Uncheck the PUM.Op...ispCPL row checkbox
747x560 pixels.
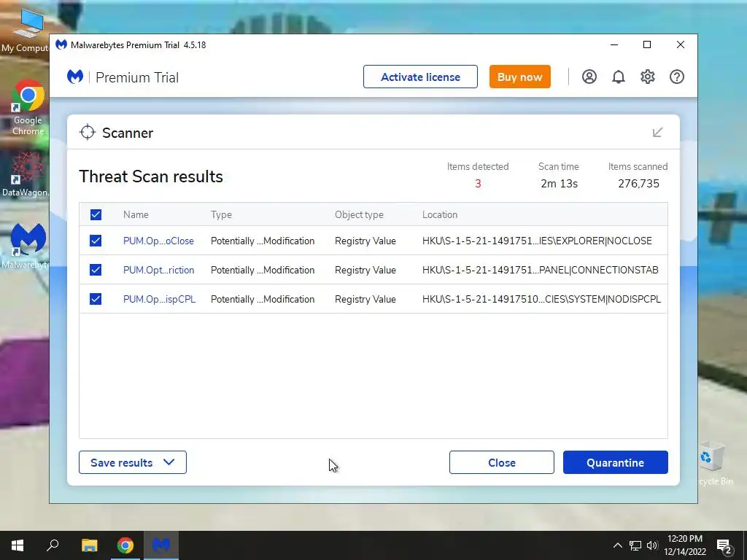pos(96,299)
